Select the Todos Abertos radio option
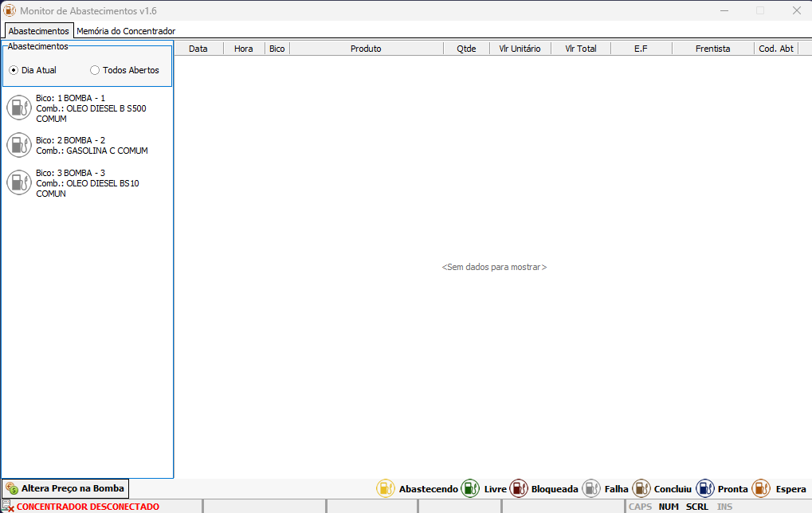This screenshot has width=812, height=513. [95, 70]
